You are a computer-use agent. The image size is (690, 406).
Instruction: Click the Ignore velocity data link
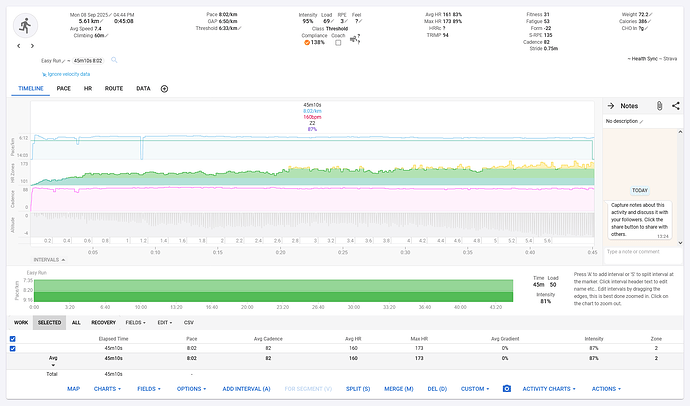pos(66,74)
